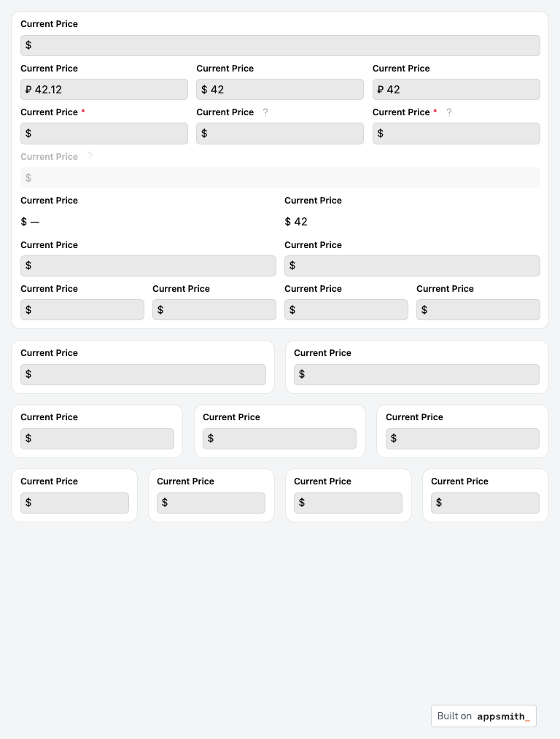Focus the input showing ₽ 42.12
Screen dimensions: 560x739
[x=109, y=90]
